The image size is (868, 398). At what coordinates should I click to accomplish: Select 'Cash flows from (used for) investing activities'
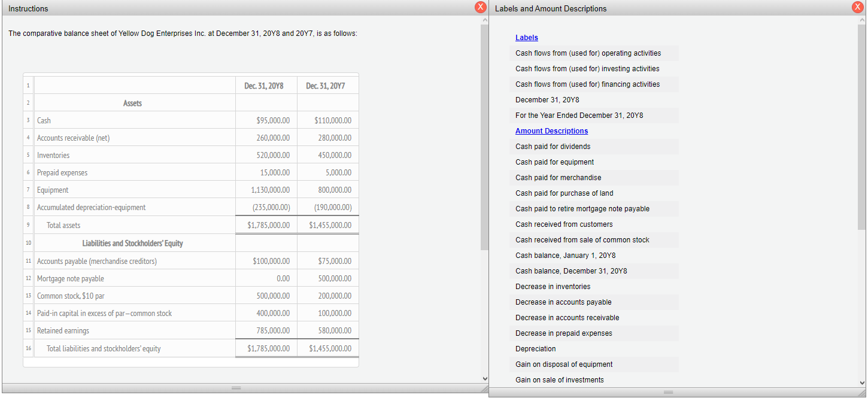[588, 69]
